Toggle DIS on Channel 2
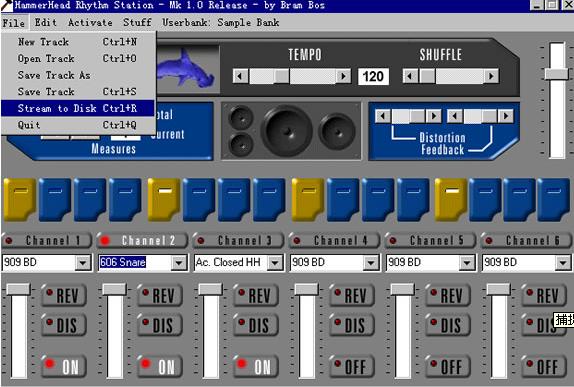 point(160,325)
